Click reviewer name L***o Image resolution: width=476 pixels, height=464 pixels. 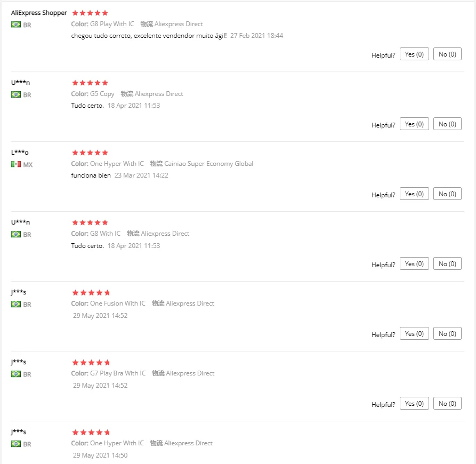20,153
